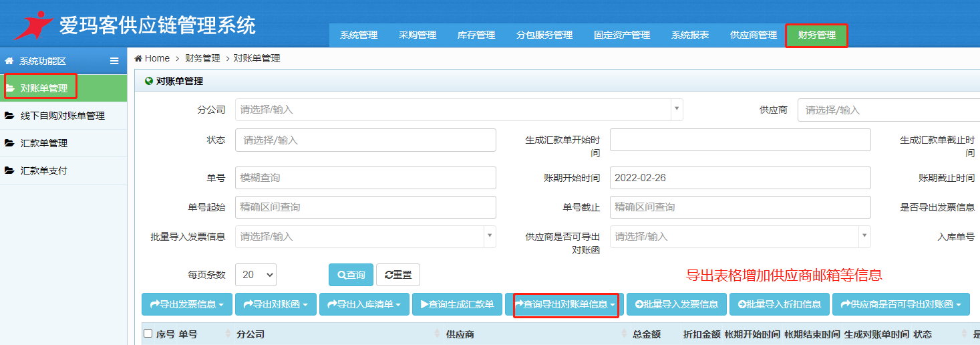Sort by 总金额 column header
Screen dimensions: 980x345
tap(647, 334)
